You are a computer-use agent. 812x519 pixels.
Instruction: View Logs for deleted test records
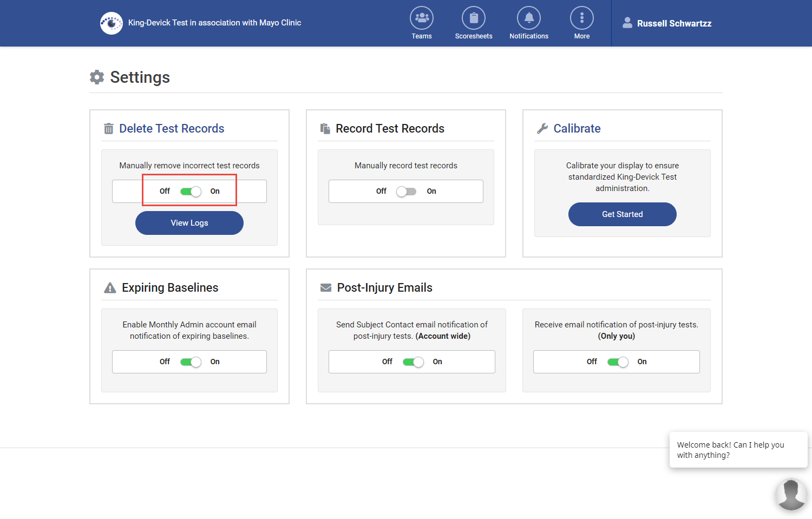point(189,222)
